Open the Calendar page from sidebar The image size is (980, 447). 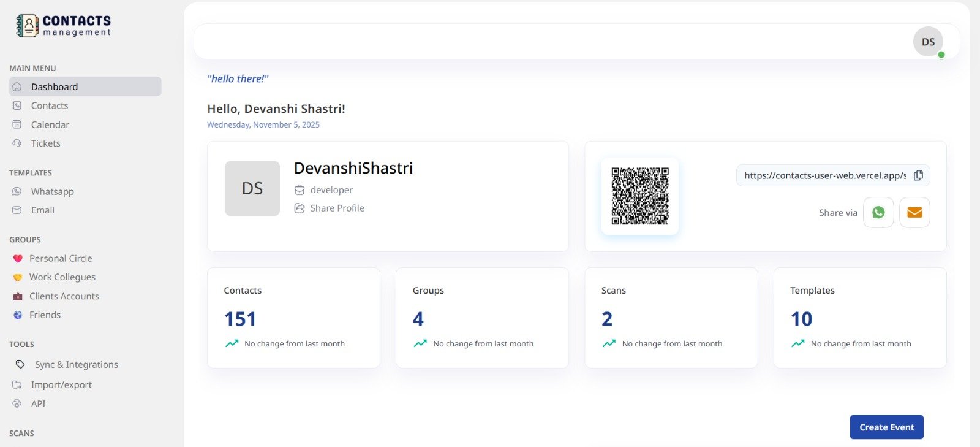coord(50,124)
